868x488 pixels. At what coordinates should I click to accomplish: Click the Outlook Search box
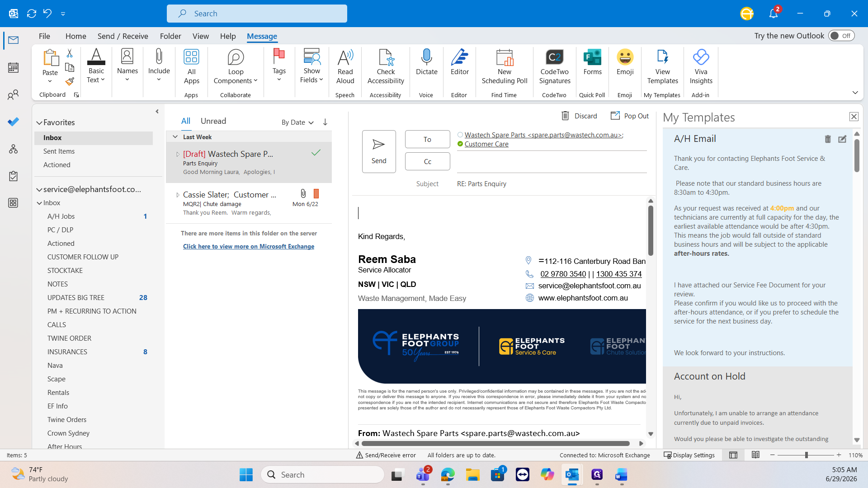[x=257, y=14]
